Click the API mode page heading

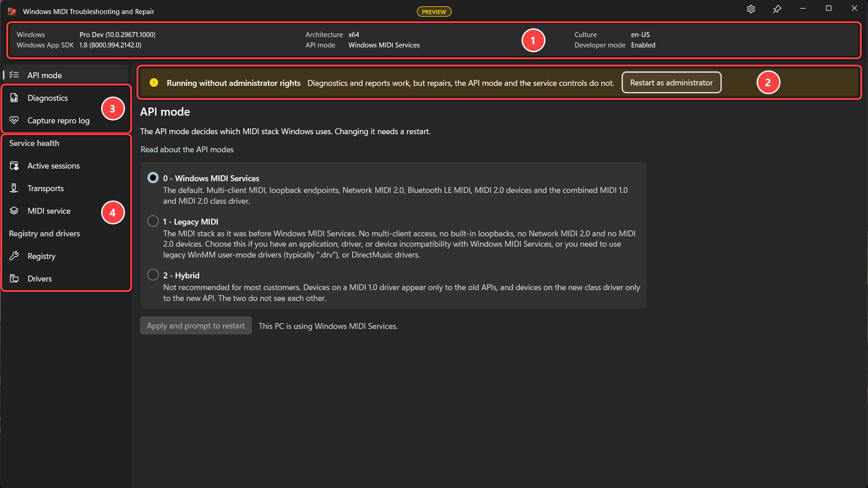tap(165, 112)
